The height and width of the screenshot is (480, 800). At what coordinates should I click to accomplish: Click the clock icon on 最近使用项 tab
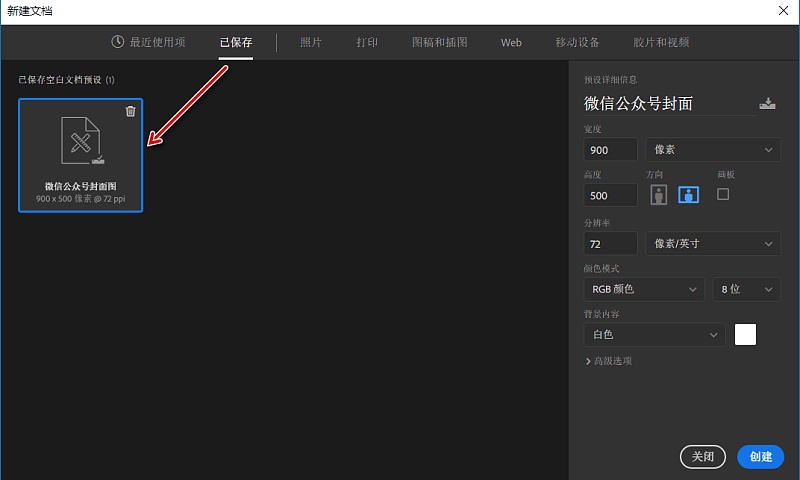pyautogui.click(x=117, y=42)
